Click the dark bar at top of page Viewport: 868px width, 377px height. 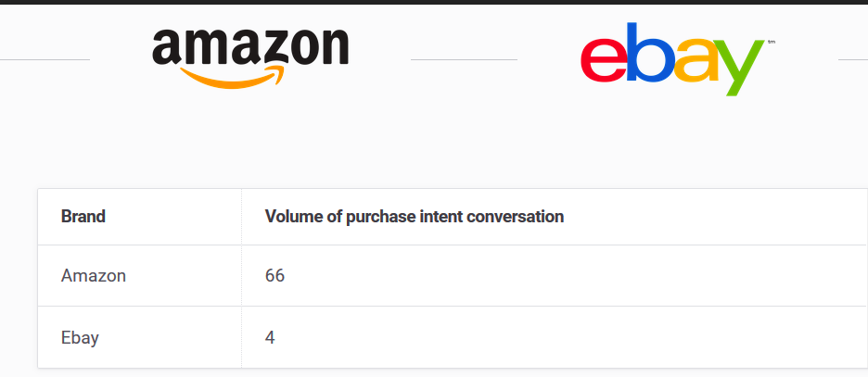tap(434, 2)
